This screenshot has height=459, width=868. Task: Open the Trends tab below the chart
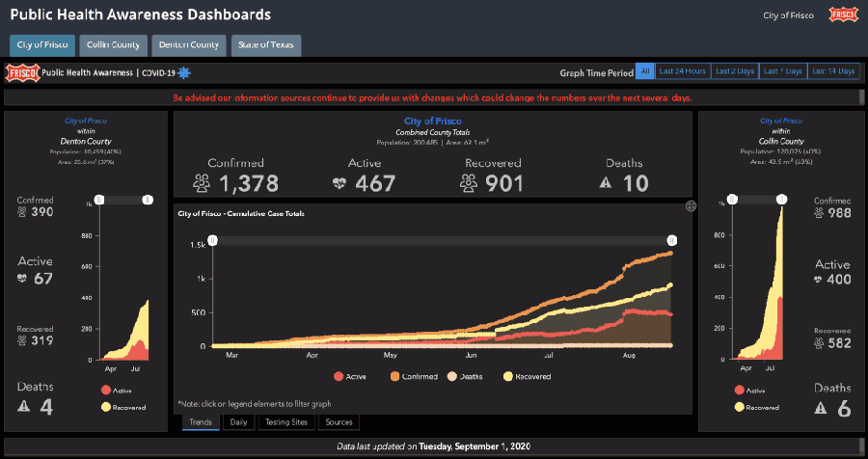[201, 422]
